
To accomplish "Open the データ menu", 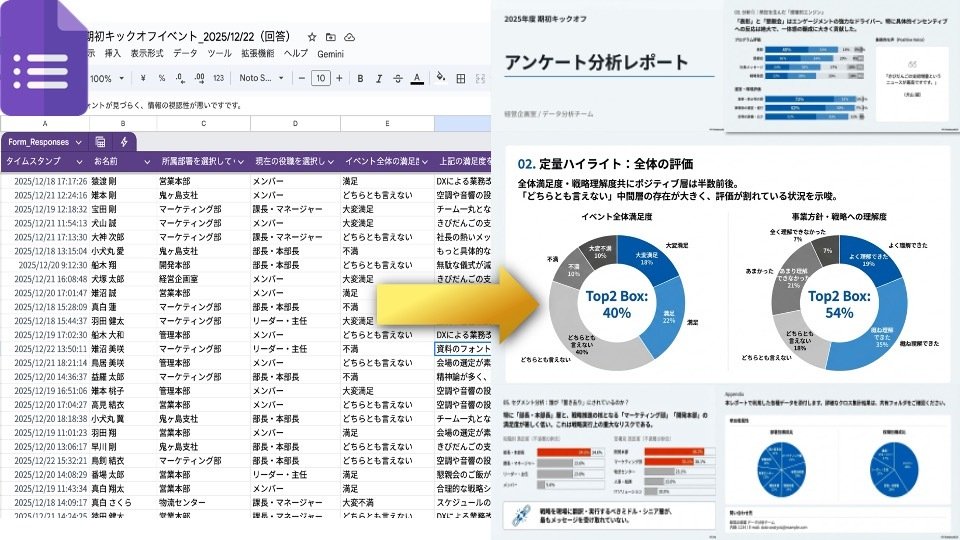I will [x=185, y=53].
